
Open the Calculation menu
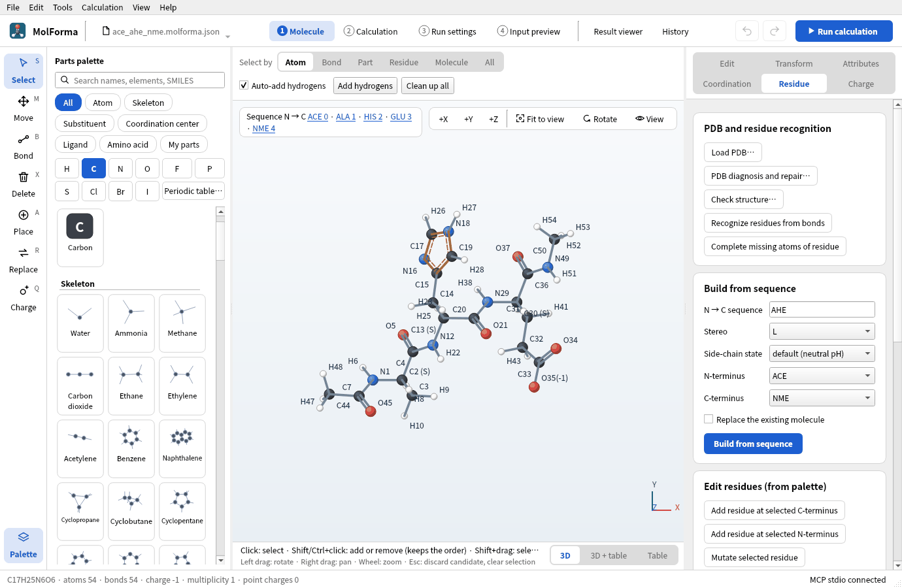pyautogui.click(x=102, y=7)
